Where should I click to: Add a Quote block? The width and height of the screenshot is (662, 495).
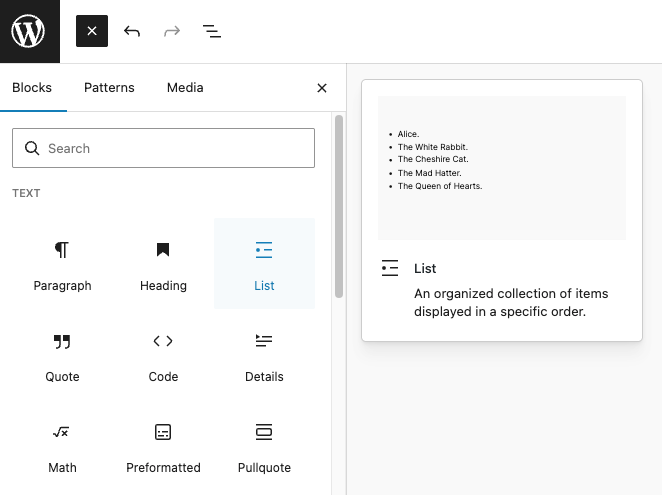(62, 355)
